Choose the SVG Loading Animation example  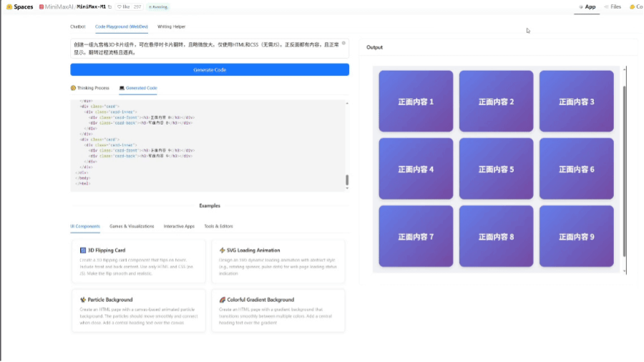pos(278,261)
